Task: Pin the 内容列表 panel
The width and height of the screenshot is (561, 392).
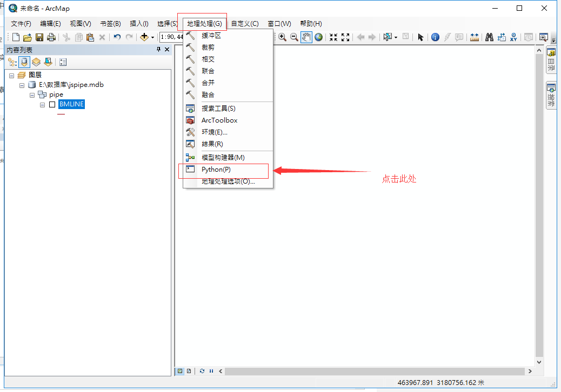Action: 158,49
